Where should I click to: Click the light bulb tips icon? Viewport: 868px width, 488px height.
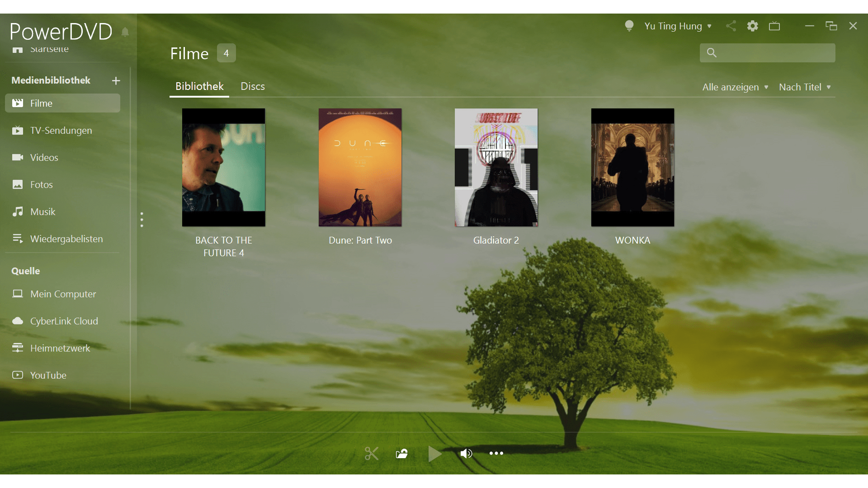coord(629,26)
